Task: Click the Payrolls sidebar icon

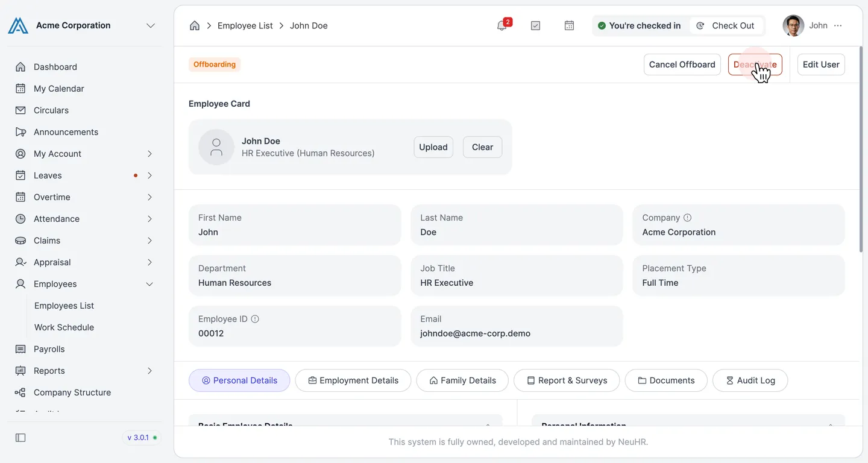Action: (20, 349)
